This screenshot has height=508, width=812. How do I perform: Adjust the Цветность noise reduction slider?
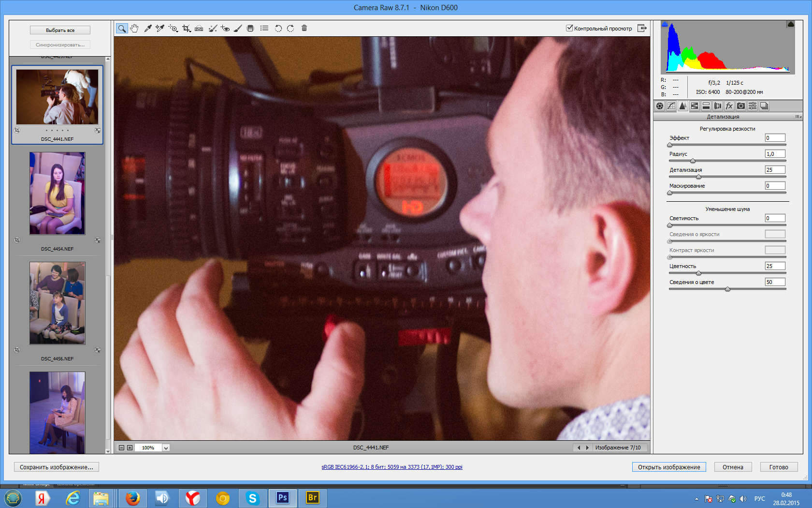698,273
